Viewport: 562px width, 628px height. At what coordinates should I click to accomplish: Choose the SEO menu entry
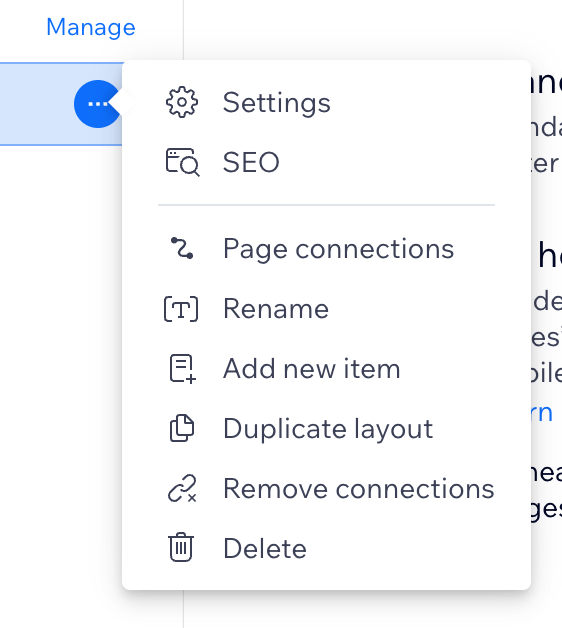pos(326,162)
